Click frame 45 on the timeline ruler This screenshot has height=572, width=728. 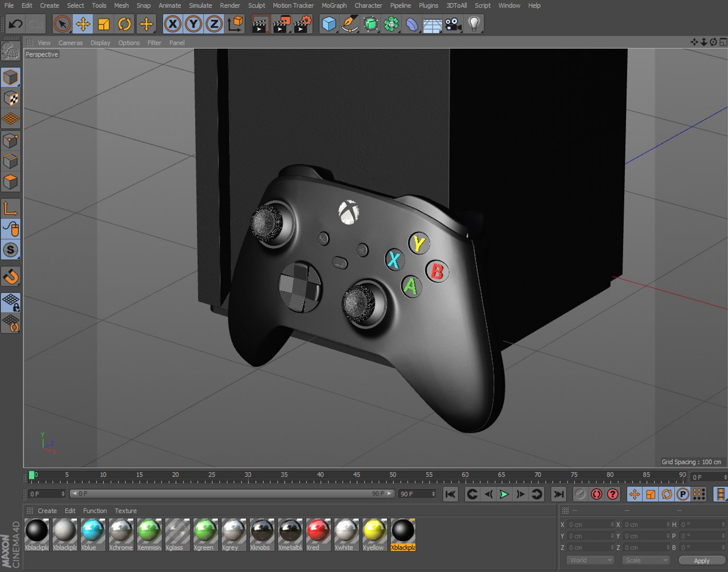[x=357, y=476]
